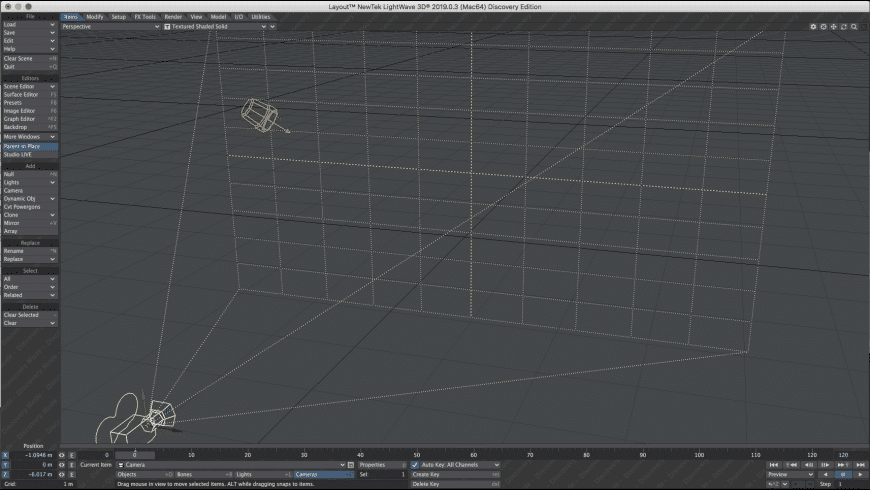870x490 pixels.
Task: Click the viewport rotate icon
Action: [x=844, y=27]
